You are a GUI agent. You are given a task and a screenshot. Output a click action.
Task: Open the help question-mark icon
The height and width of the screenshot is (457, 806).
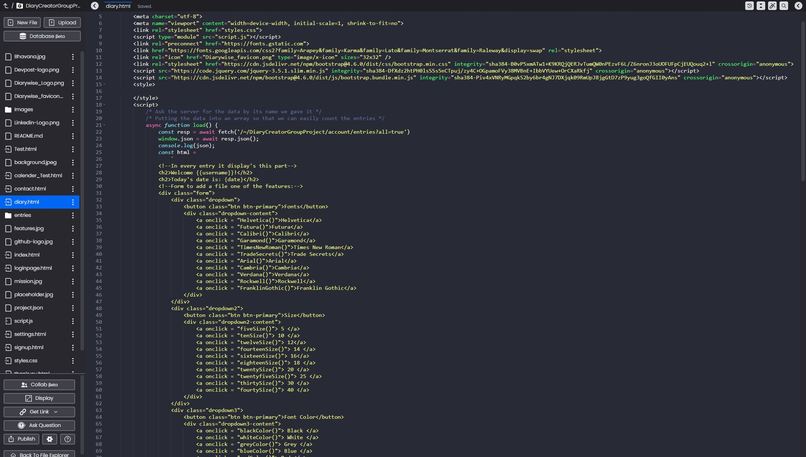point(67,439)
